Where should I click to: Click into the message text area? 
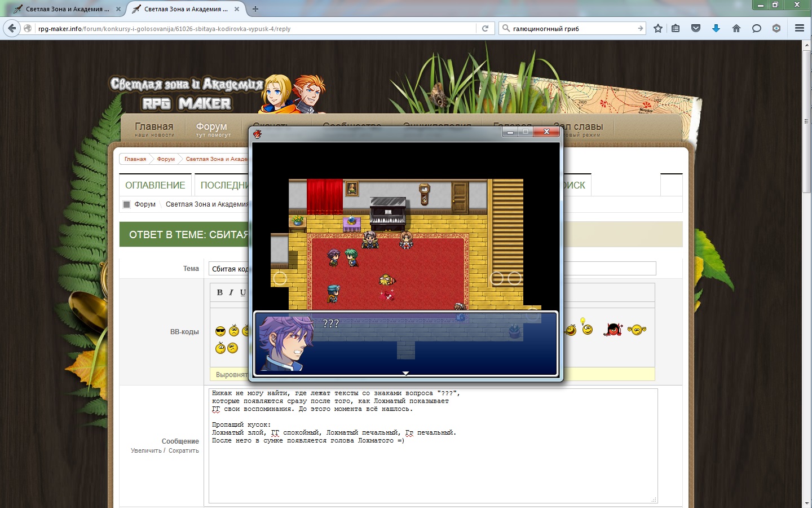(x=433, y=445)
